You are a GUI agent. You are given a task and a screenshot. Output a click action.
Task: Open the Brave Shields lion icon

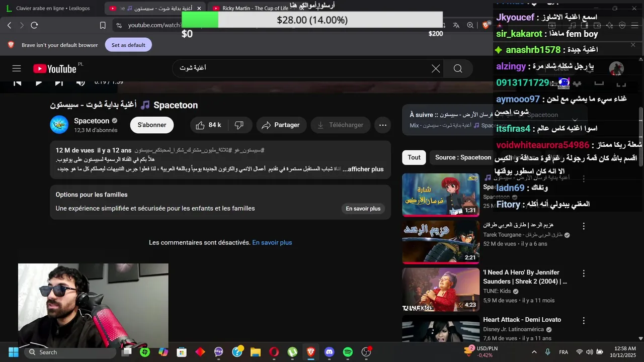tap(486, 25)
